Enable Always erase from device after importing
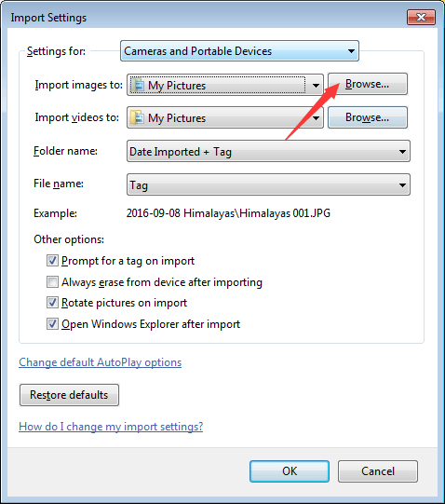 [52, 281]
